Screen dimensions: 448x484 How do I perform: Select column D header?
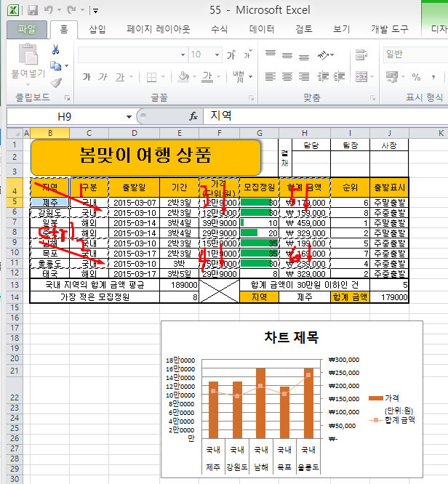click(x=134, y=133)
